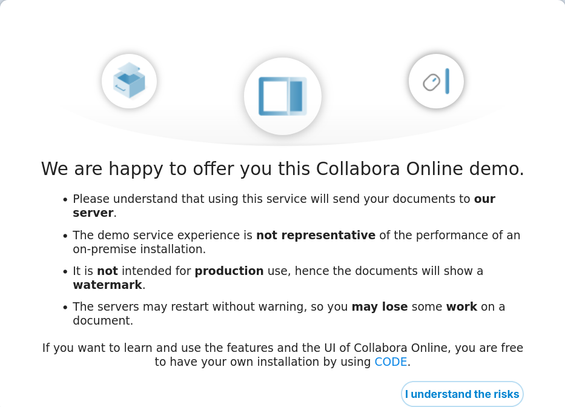Screen dimensions: 565x407
Task: Click the Collabora Online demo heading
Action: point(282,169)
